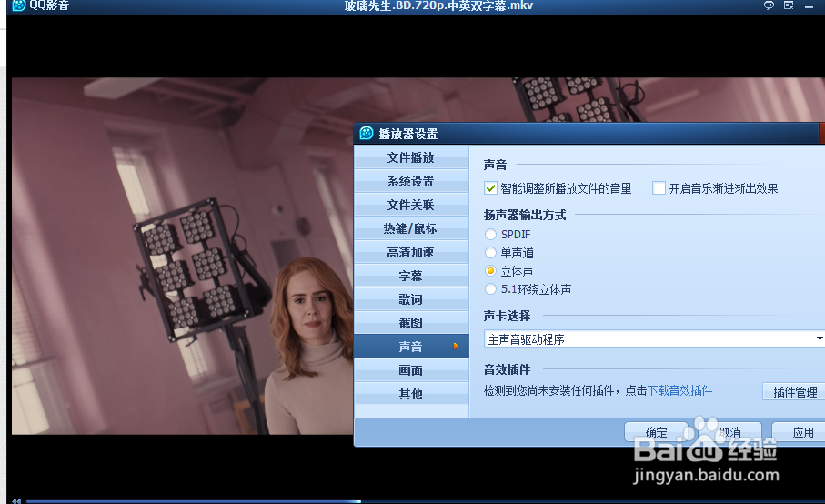Click the 下载音效插件 link
This screenshot has height=504, width=825.
pos(679,390)
